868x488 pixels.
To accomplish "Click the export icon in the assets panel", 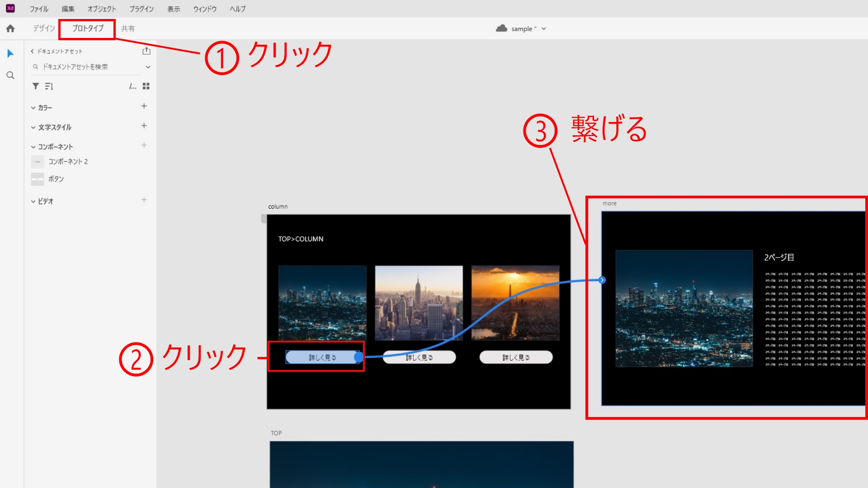I will 146,51.
